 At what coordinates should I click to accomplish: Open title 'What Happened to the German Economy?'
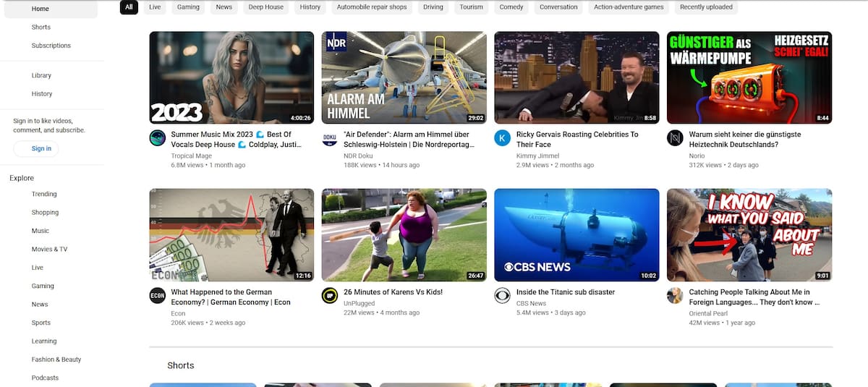click(x=231, y=297)
